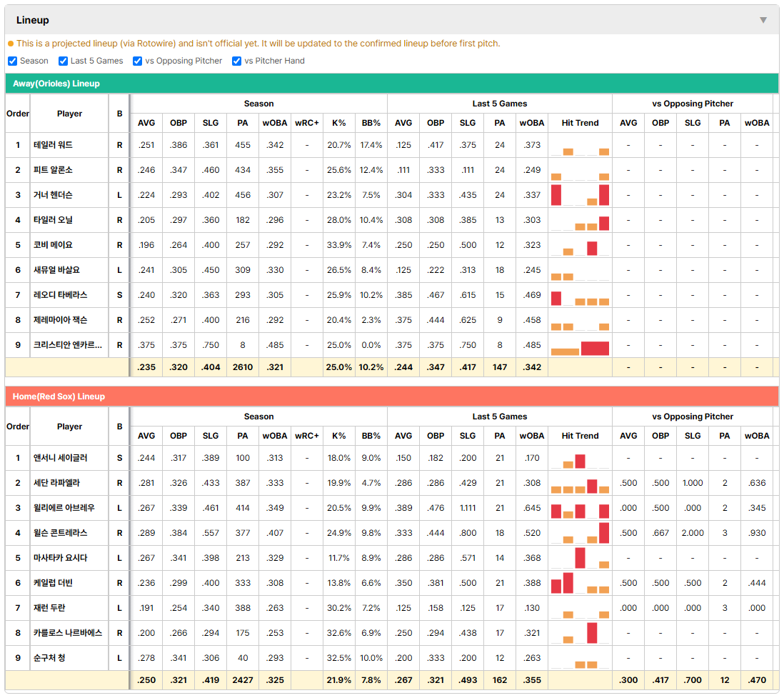This screenshot has width=784, height=698.
Task: Click 레오디 타베라스 hit trend chart
Action: tap(580, 295)
